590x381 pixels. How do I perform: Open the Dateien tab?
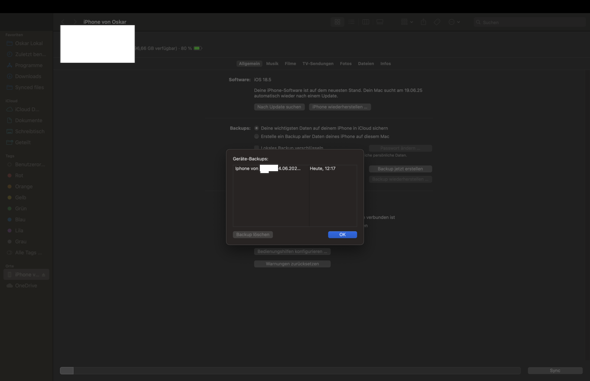click(x=366, y=64)
